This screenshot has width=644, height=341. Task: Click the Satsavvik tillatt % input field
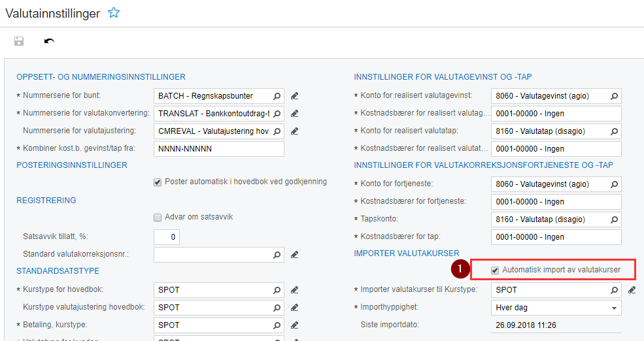click(167, 237)
